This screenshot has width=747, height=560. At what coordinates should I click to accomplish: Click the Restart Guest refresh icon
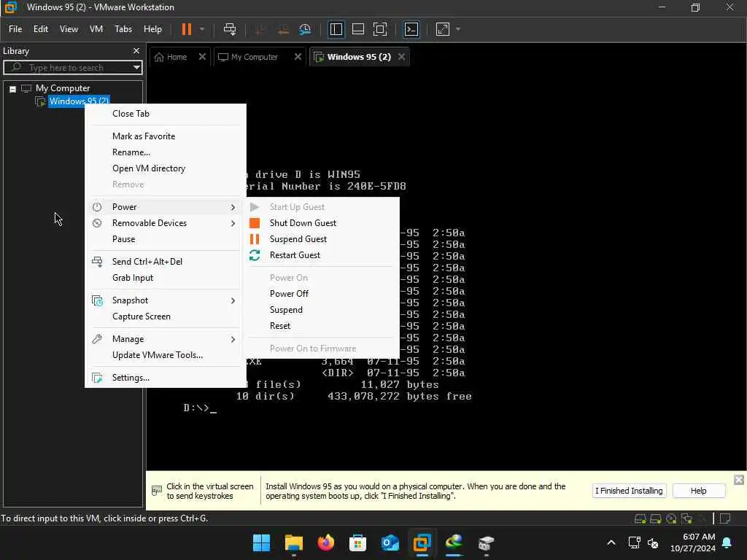pyautogui.click(x=255, y=255)
